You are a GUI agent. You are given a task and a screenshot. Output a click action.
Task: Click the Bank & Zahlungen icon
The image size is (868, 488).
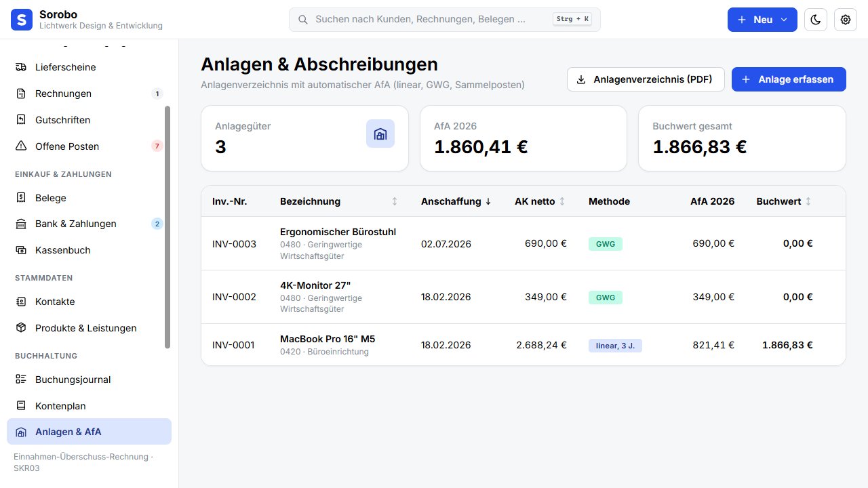[x=21, y=224]
